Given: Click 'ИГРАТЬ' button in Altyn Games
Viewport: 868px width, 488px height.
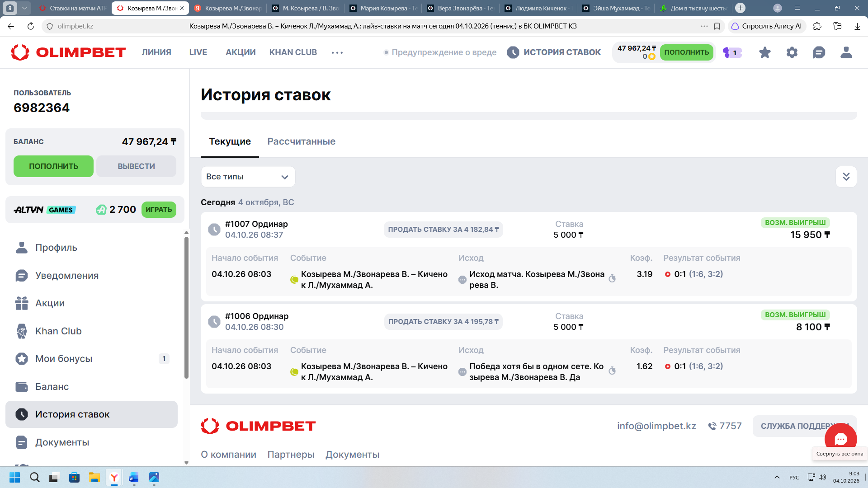Looking at the screenshot, I should (x=159, y=210).
